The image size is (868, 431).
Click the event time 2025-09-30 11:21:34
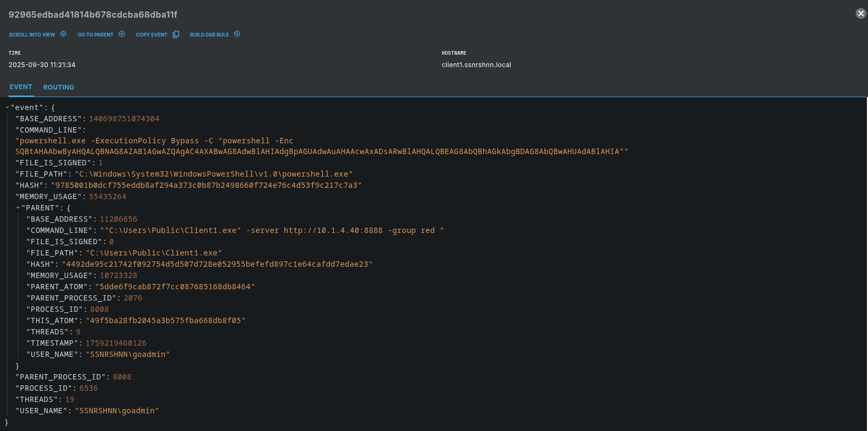click(42, 65)
